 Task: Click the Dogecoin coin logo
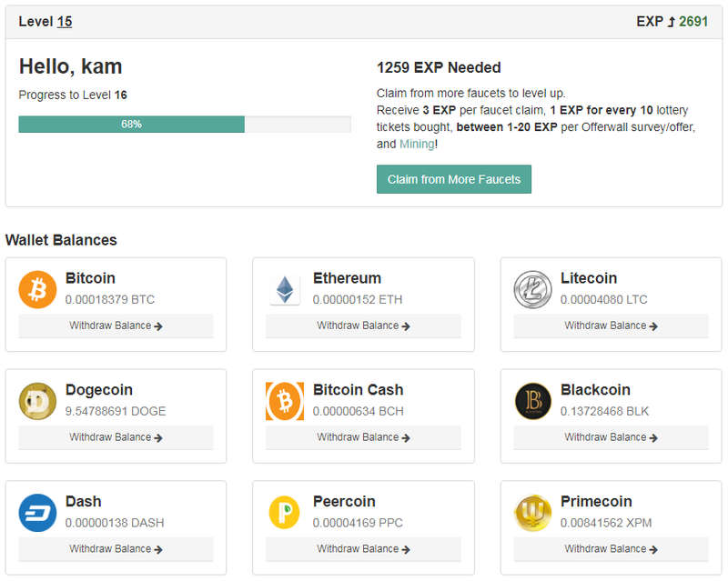point(37,401)
